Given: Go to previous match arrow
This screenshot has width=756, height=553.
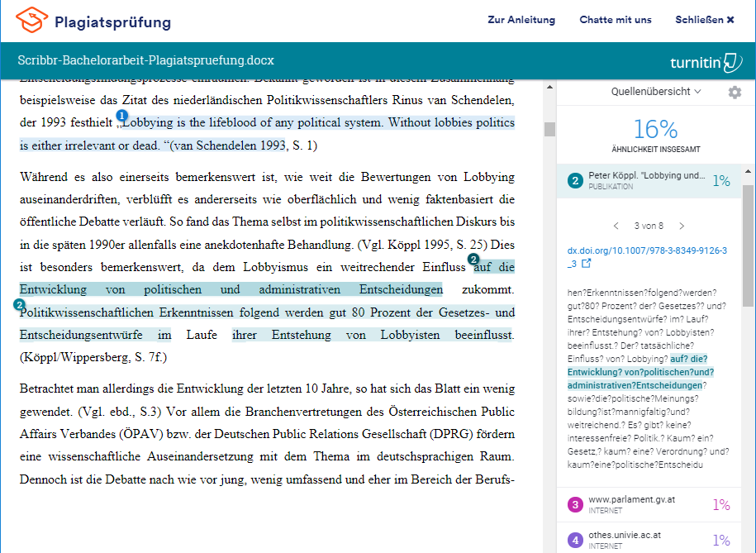Looking at the screenshot, I should pyautogui.click(x=616, y=226).
